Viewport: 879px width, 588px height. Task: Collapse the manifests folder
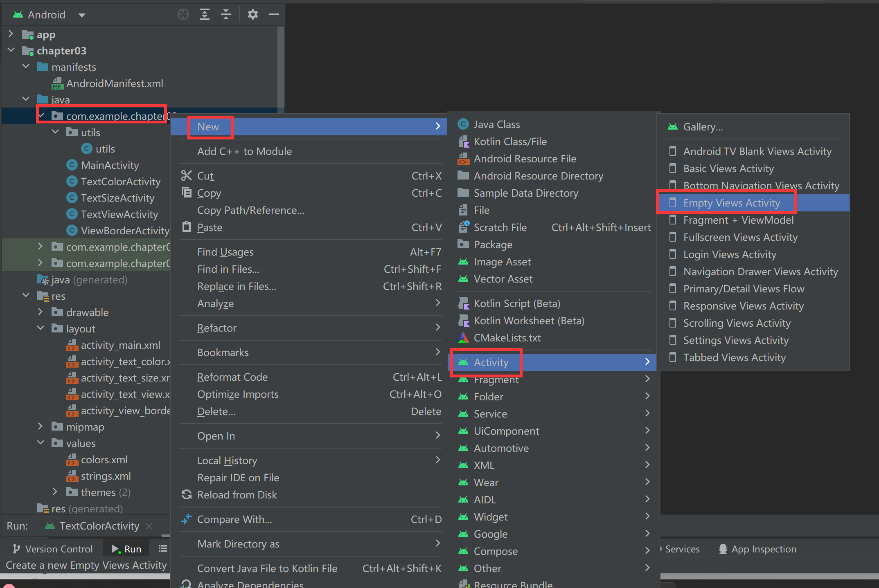pyautogui.click(x=26, y=67)
